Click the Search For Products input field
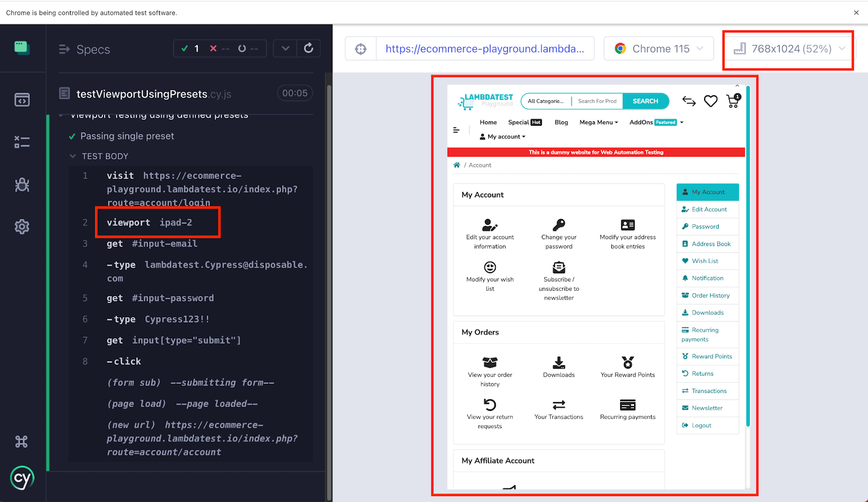 [x=597, y=101]
